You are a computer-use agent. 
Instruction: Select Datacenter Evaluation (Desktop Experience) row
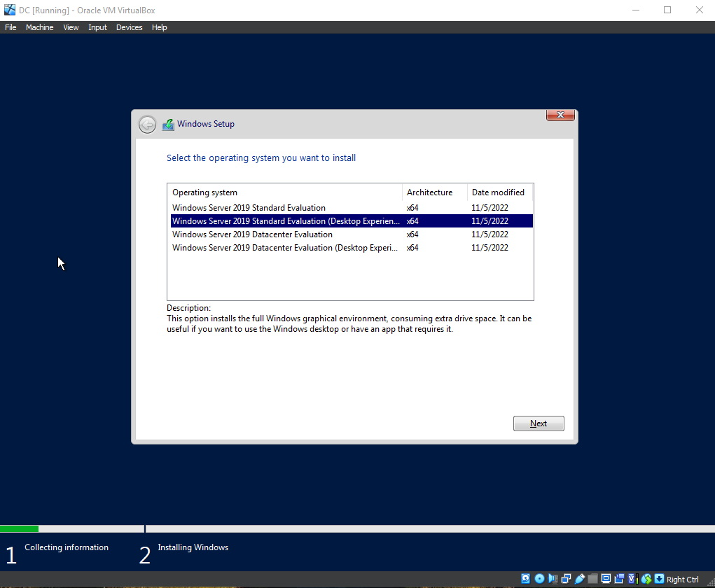click(x=352, y=248)
